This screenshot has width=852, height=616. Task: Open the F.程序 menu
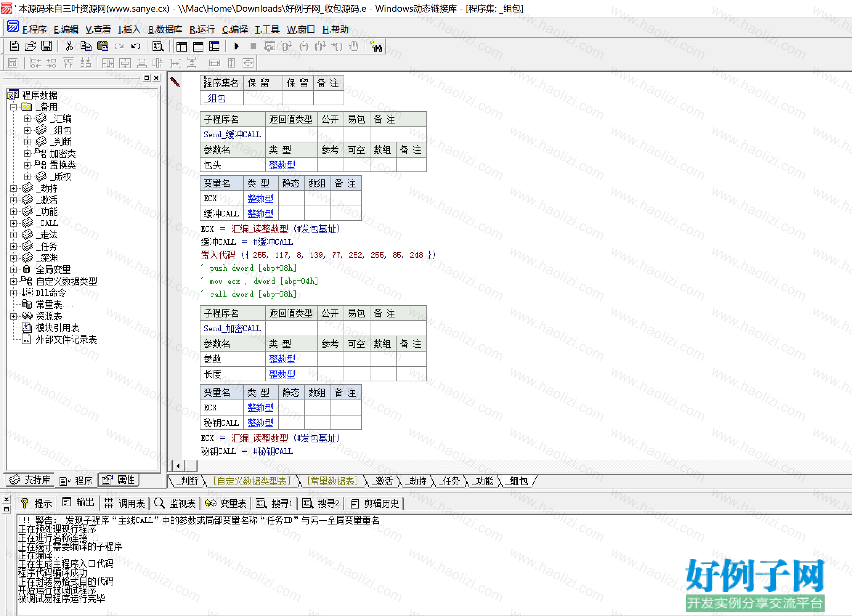pyautogui.click(x=34, y=29)
